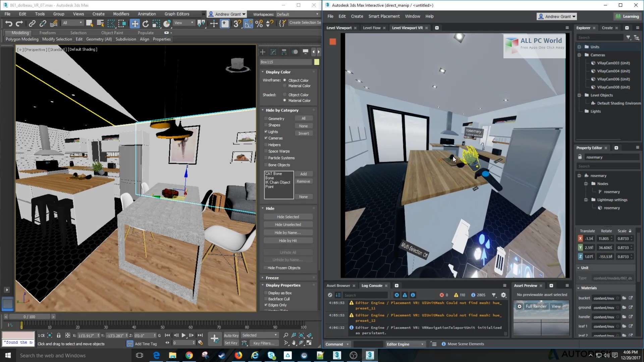Click Hide Unselected button in Hide panel
644x362 pixels.
coord(288,225)
